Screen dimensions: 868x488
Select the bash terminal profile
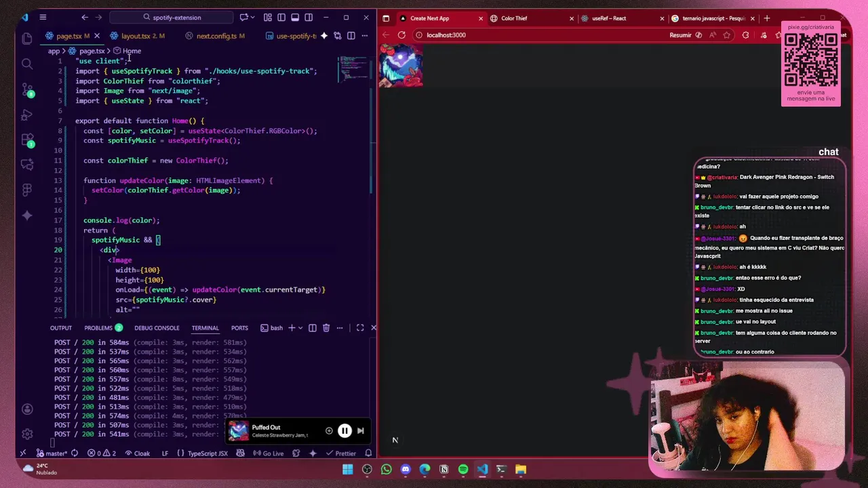pos(272,328)
